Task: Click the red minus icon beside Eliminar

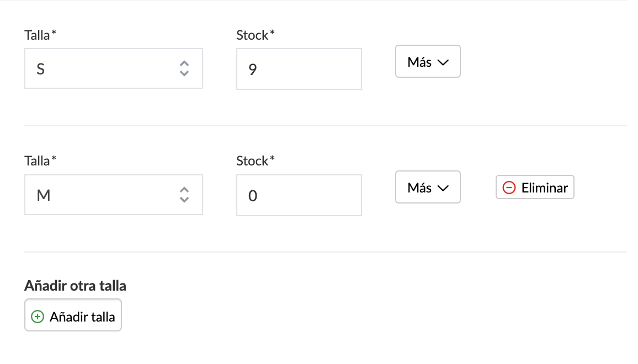Action: 509,188
